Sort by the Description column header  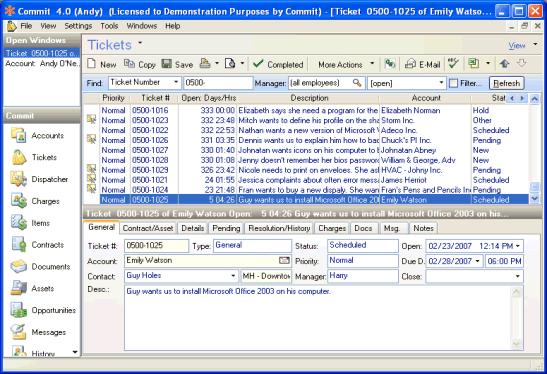point(309,98)
